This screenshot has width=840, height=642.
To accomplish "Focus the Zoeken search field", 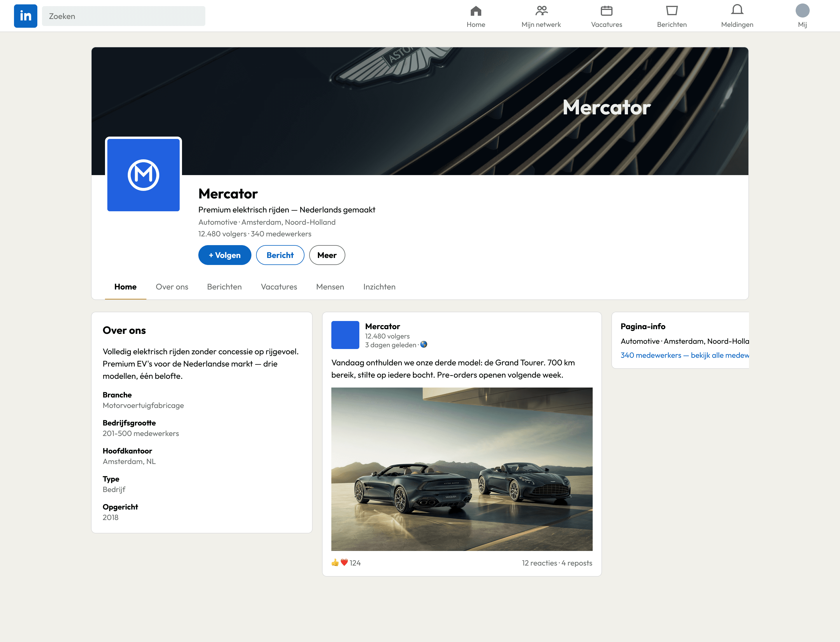I will pos(124,16).
